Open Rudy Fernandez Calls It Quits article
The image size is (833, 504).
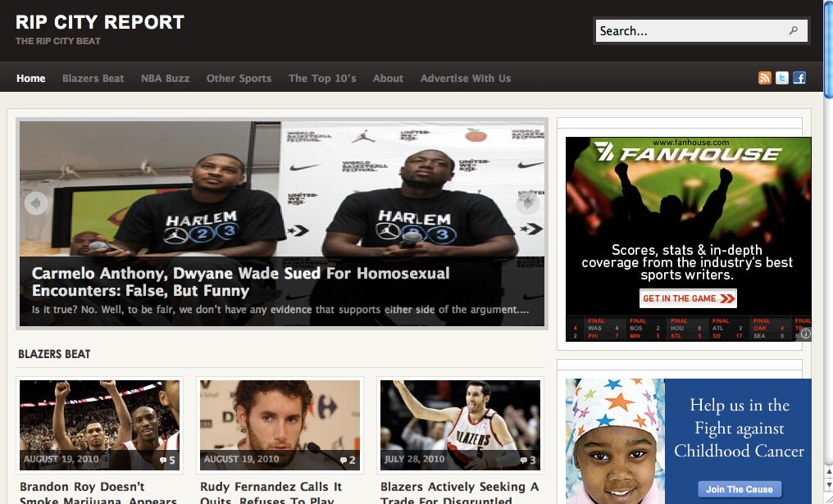point(271,494)
